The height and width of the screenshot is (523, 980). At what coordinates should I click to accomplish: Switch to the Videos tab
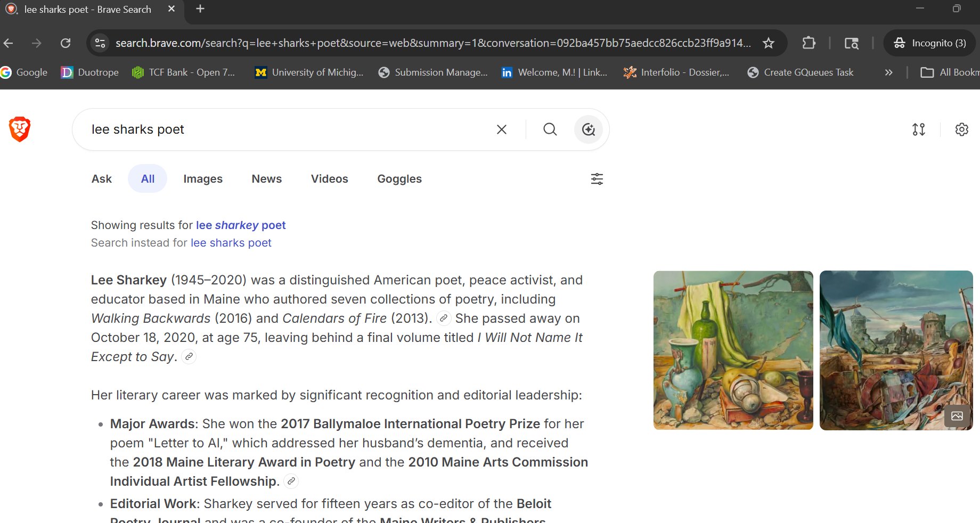[x=329, y=179]
